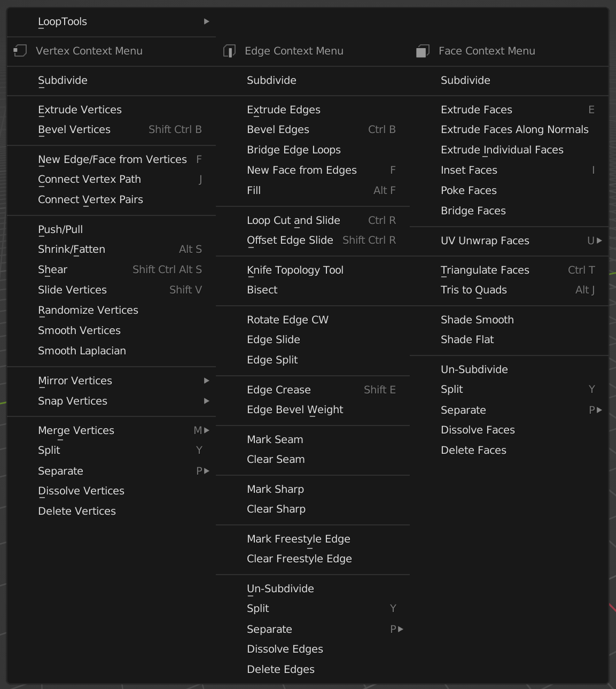The width and height of the screenshot is (616, 689).
Task: Click the Edge Context Menu icon
Action: pyautogui.click(x=229, y=51)
